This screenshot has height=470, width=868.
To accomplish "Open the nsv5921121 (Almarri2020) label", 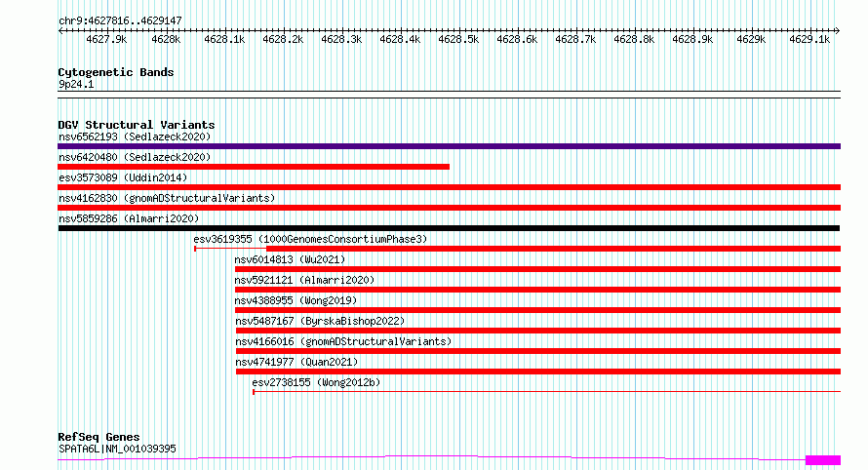I will click(x=304, y=280).
